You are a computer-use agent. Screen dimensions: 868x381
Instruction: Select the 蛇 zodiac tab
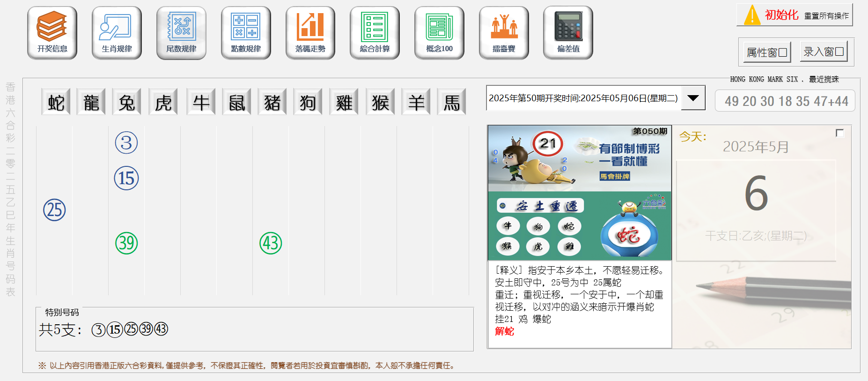[x=56, y=102]
